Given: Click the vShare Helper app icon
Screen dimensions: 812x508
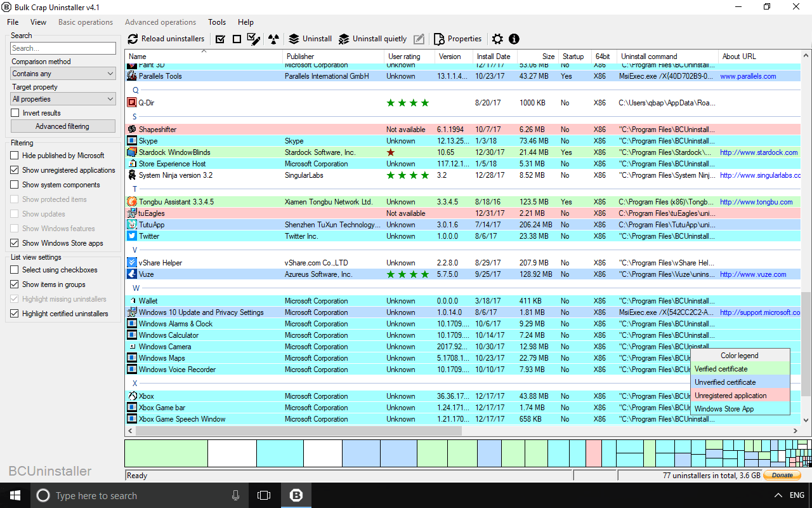Looking at the screenshot, I should click(132, 262).
